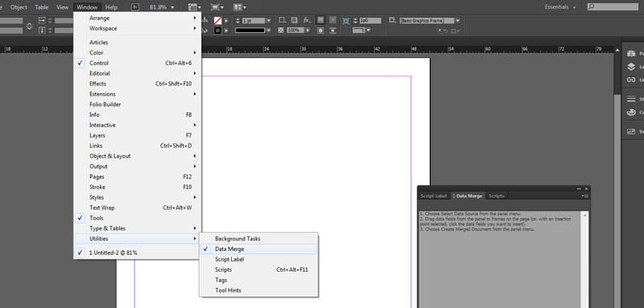This screenshot has height=308, width=644.
Task: Open the stroke weight 1 pt dropdown
Action: pos(269,20)
